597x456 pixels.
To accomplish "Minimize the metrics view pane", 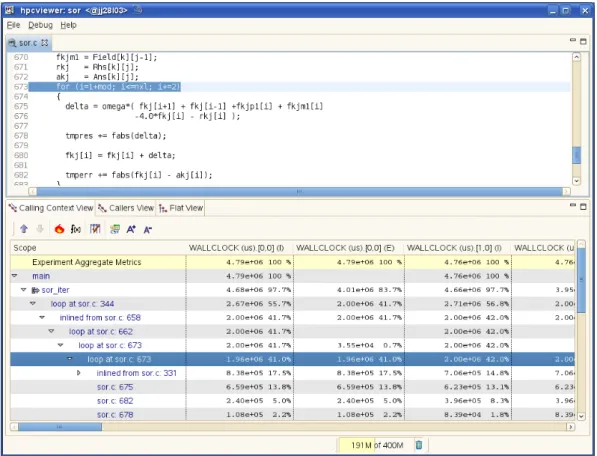I will (573, 205).
